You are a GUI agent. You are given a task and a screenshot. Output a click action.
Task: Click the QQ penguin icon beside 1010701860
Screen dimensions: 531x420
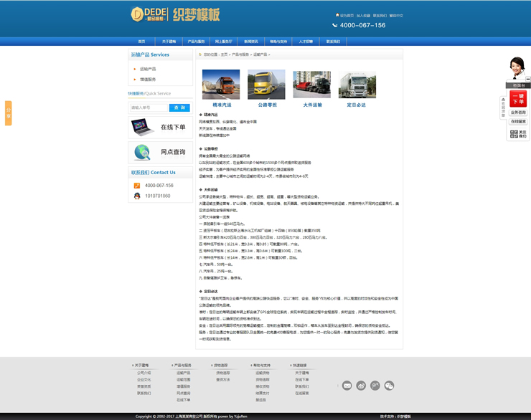point(136,196)
